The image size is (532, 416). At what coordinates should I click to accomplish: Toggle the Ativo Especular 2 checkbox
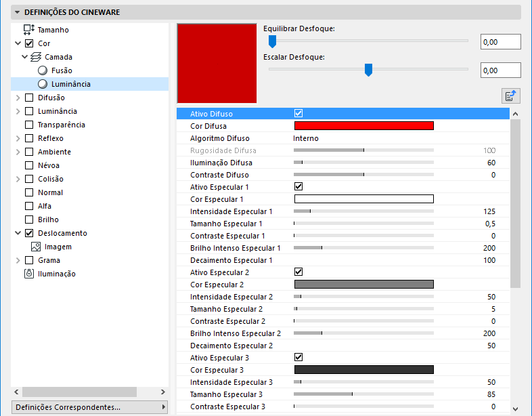[x=298, y=272]
